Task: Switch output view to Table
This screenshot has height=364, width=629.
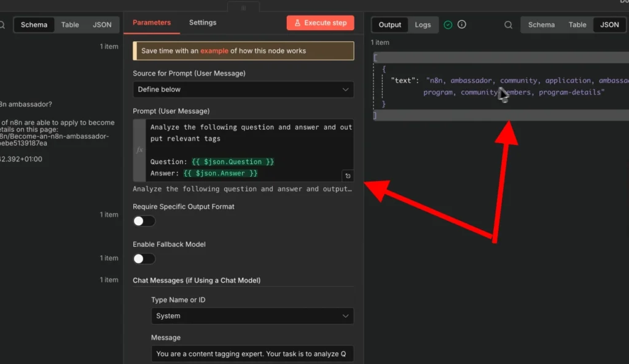Action: pyautogui.click(x=577, y=25)
